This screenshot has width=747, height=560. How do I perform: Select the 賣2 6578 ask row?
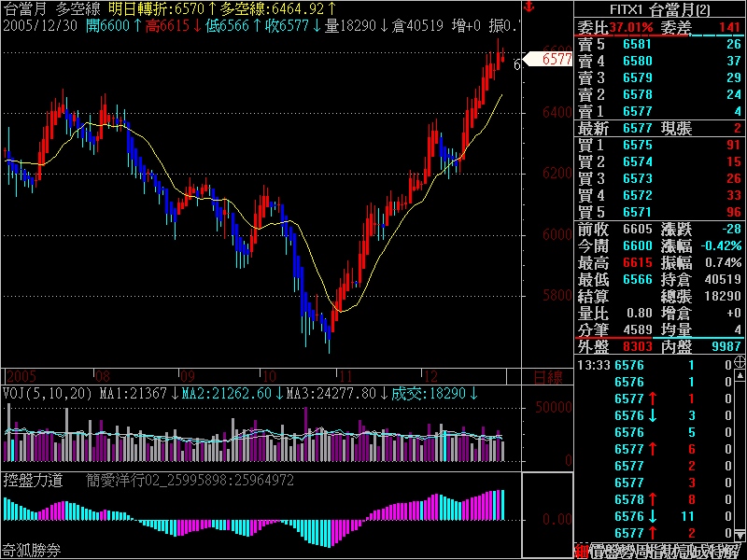[659, 94]
